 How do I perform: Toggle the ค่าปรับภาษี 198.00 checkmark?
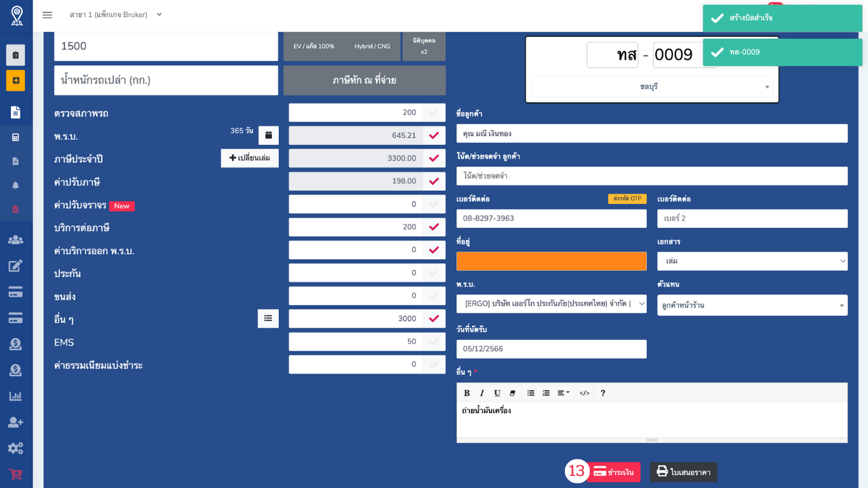[434, 181]
